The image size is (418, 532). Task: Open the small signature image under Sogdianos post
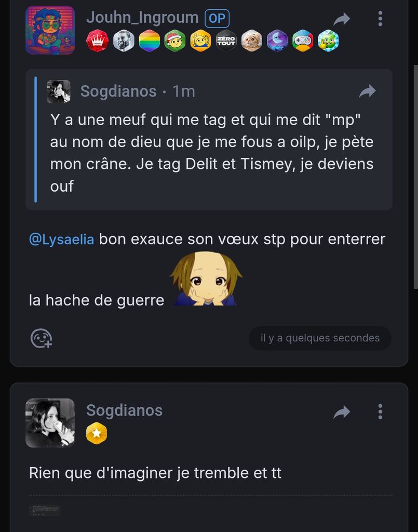click(45, 511)
